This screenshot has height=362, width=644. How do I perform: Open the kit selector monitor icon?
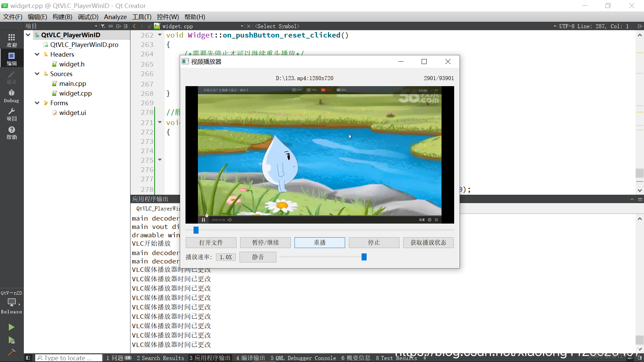[11, 302]
